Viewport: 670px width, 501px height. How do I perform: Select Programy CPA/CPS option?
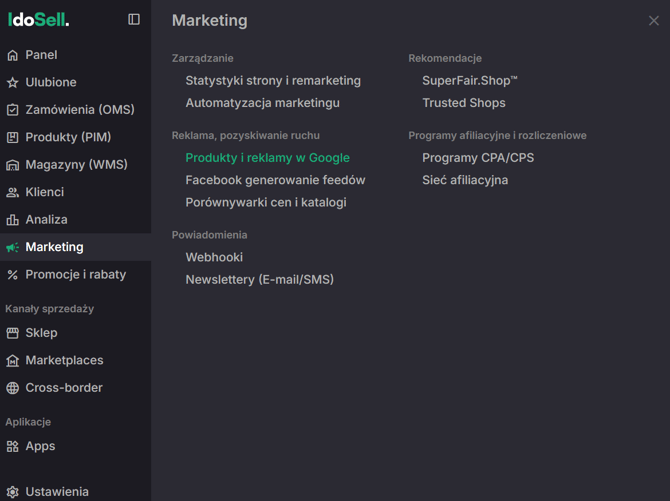click(x=478, y=158)
